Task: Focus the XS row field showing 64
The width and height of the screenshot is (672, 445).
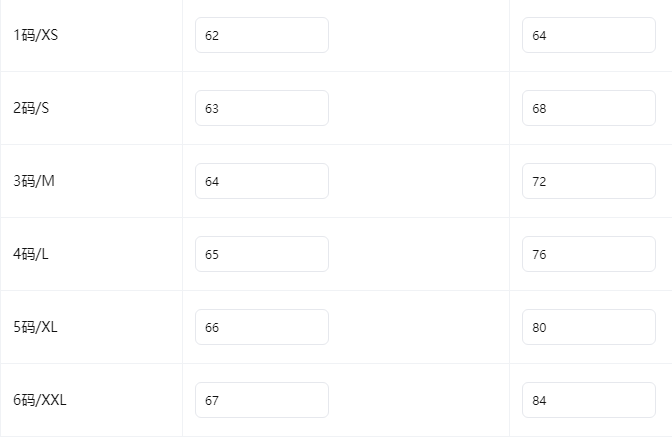Action: 588,35
